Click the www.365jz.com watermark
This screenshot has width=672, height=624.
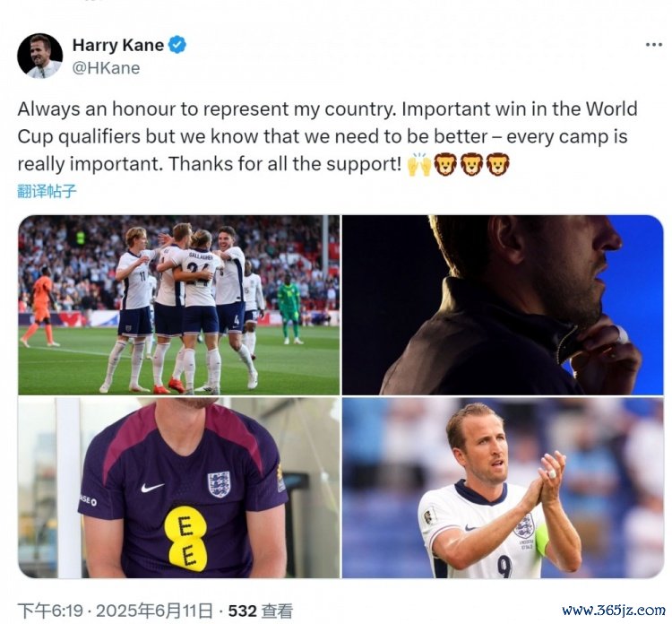tap(613, 610)
